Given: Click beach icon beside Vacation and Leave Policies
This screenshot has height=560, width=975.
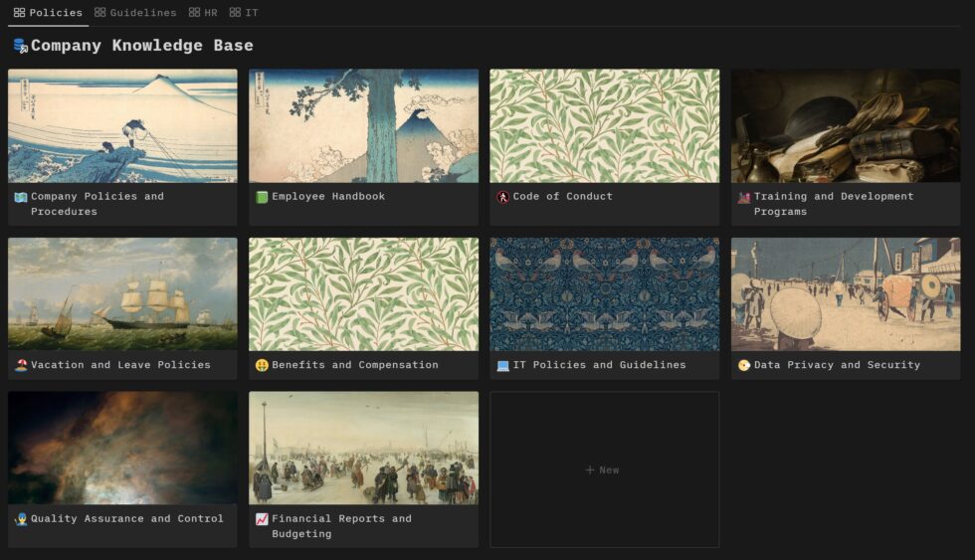Looking at the screenshot, I should 21,365.
